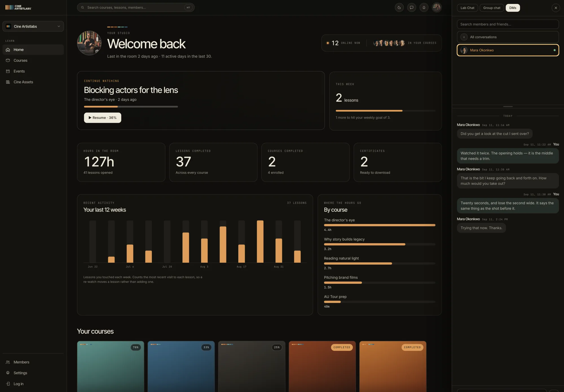Select the DMs tab
Viewport: 564px width, 392px height.
(513, 8)
